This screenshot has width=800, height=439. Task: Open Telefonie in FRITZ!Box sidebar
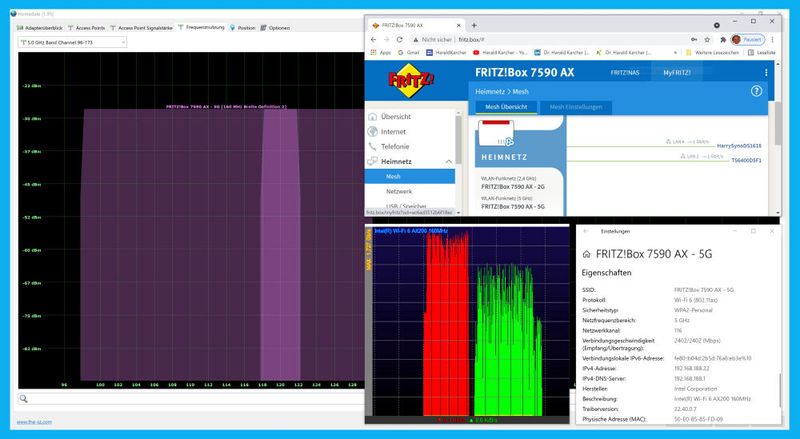coord(395,147)
